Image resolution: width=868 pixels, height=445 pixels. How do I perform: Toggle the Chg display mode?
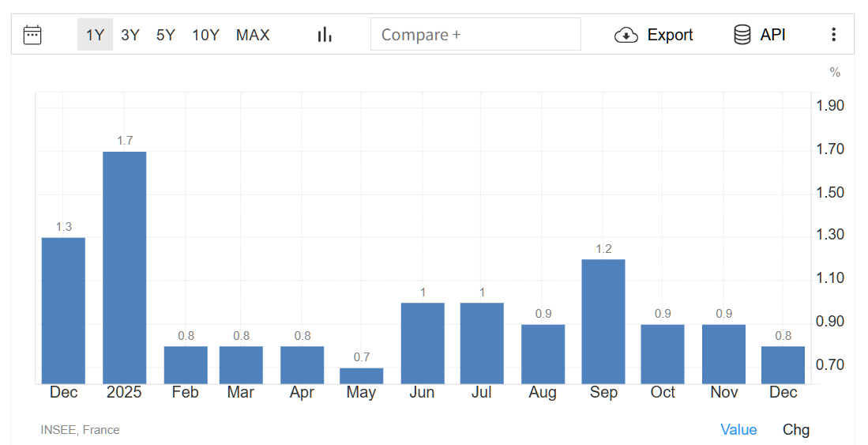tap(796, 429)
